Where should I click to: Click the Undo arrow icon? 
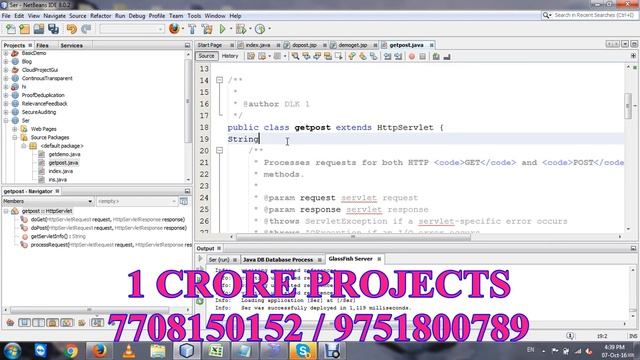72,29
